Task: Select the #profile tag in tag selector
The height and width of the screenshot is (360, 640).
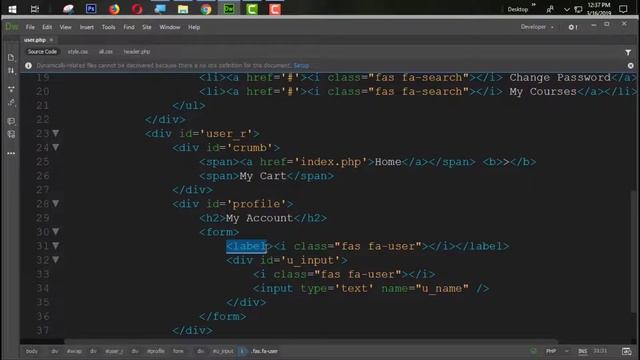Action: (156, 351)
